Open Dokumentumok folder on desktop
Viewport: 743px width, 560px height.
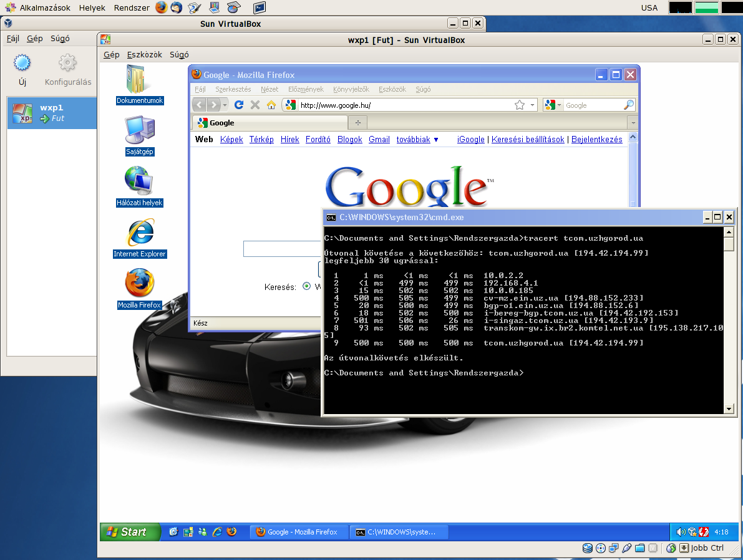140,81
